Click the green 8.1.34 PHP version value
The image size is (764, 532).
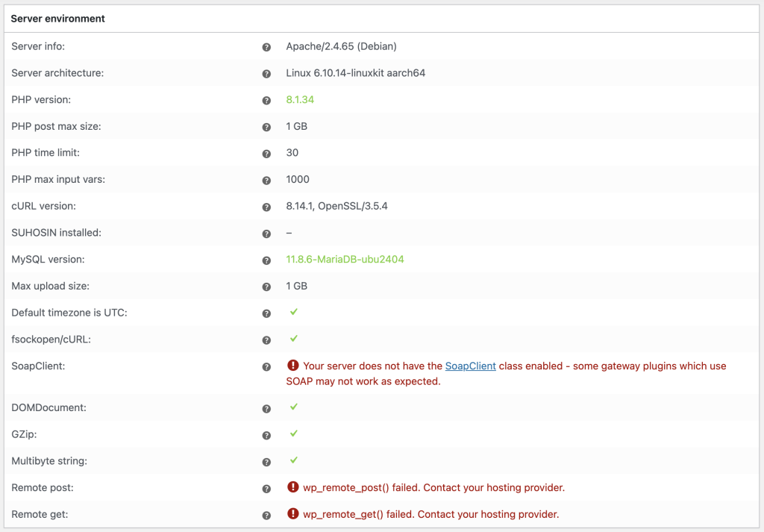click(300, 100)
